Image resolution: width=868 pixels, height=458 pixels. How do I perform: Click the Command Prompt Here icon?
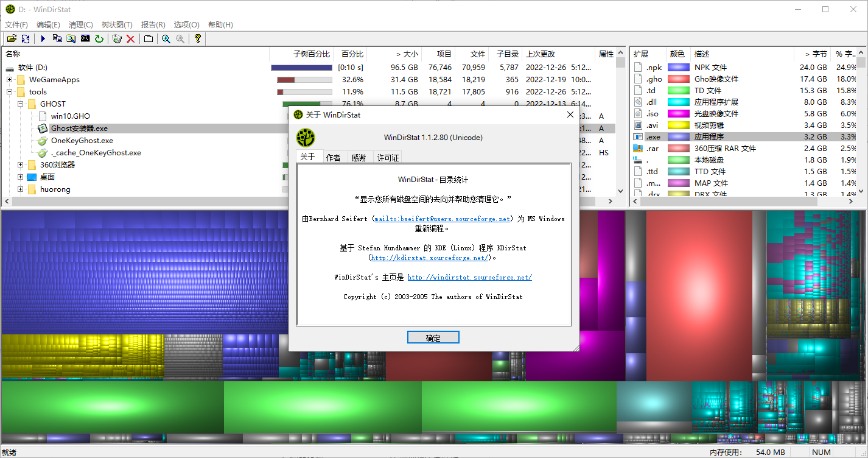coord(85,38)
